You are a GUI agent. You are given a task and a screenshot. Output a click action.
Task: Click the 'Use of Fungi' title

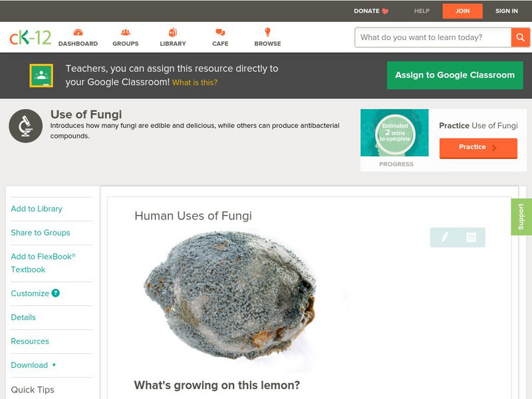[86, 114]
